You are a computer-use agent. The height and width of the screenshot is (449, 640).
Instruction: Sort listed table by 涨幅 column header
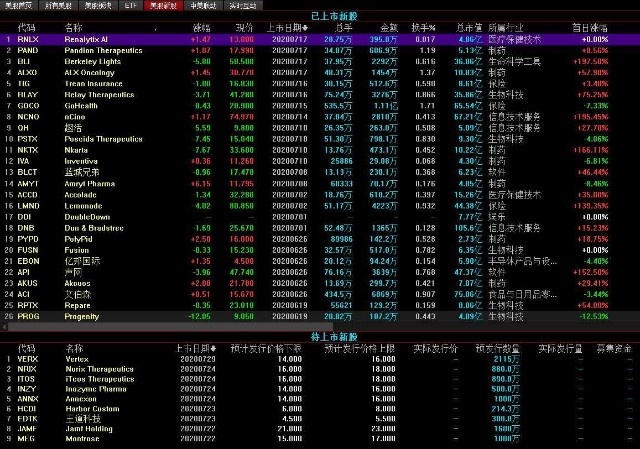tap(202, 28)
